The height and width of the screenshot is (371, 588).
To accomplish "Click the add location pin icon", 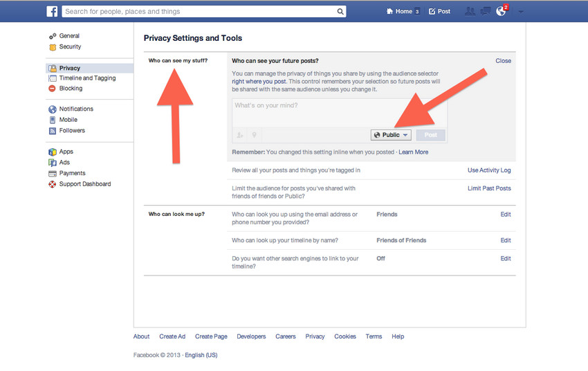I will coord(254,135).
